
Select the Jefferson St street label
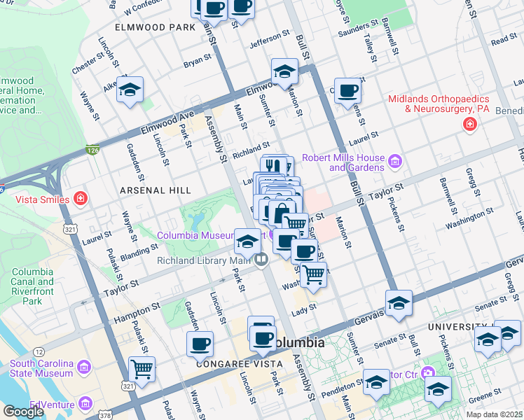click(x=270, y=38)
